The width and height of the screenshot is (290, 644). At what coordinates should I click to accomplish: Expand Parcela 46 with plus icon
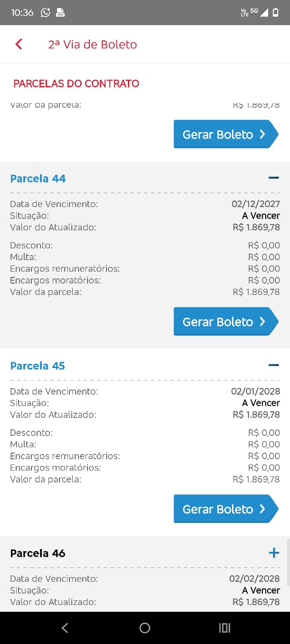click(x=274, y=553)
